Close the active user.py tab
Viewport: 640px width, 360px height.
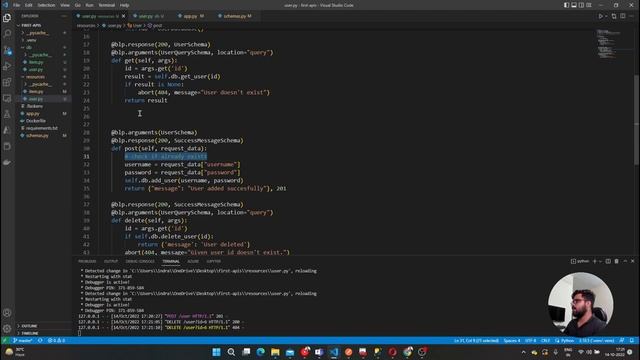[x=124, y=16]
